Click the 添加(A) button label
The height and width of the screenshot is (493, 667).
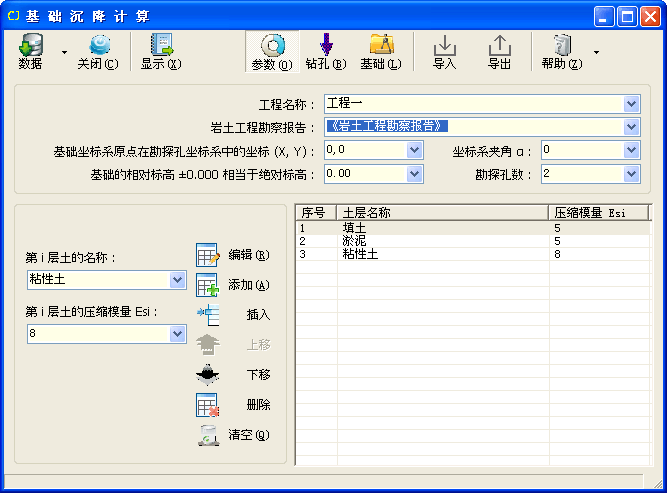pyautogui.click(x=249, y=285)
